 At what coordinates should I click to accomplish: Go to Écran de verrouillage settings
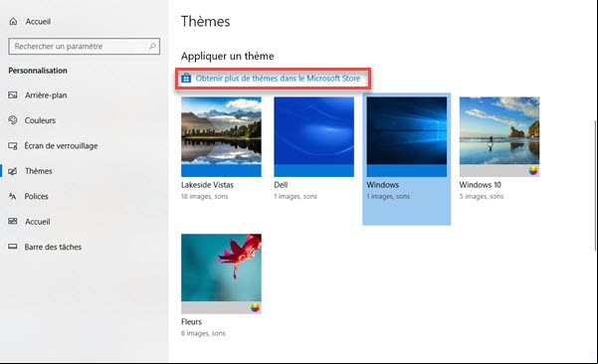pyautogui.click(x=61, y=145)
